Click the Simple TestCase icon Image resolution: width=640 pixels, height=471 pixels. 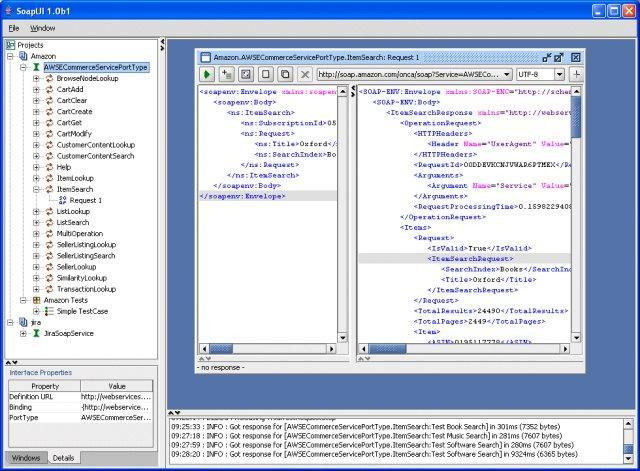click(49, 311)
